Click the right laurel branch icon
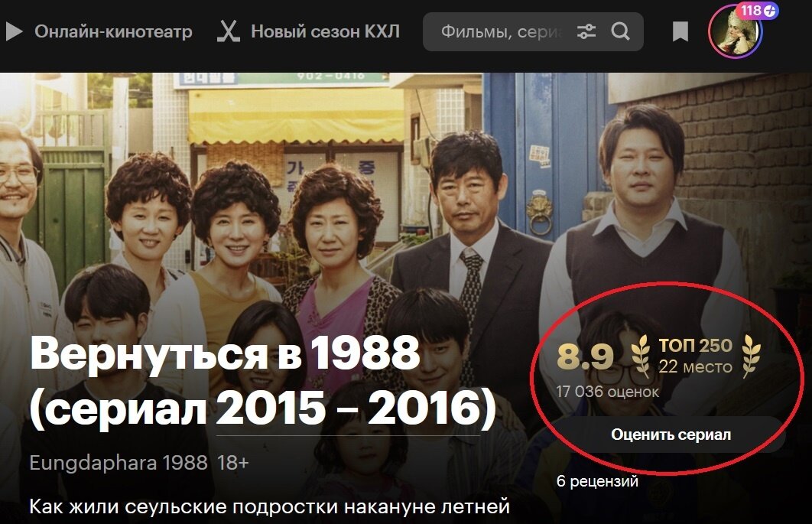Screen dimensions: 812x524 click(x=751, y=356)
